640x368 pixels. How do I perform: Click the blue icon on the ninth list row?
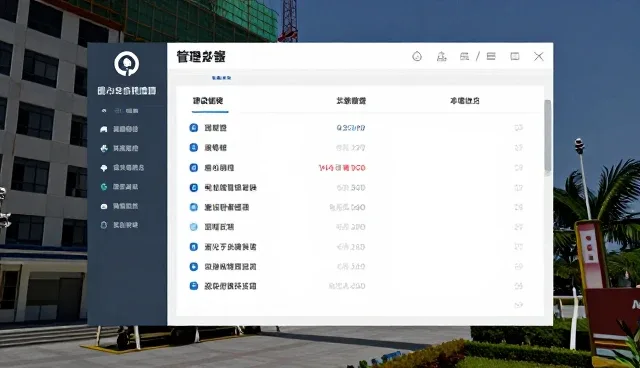pos(194,286)
